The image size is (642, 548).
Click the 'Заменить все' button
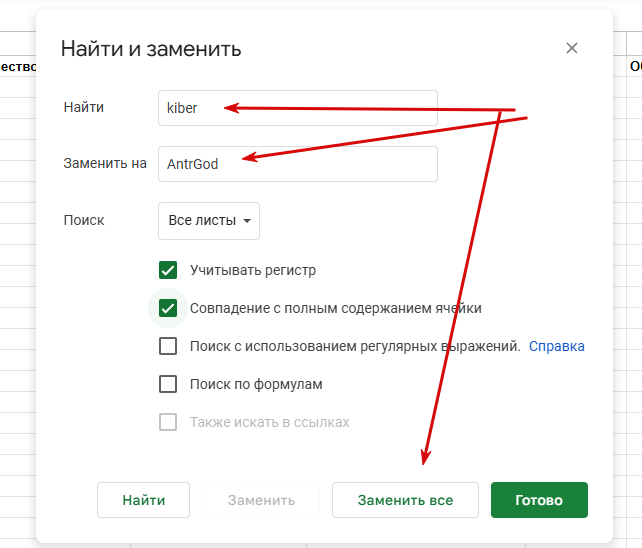(405, 500)
